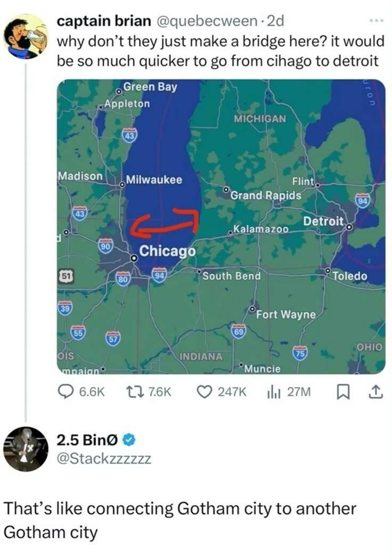Viewport: 392px width, 558px height.
Task: Click the reply comment icon
Action: tap(66, 392)
